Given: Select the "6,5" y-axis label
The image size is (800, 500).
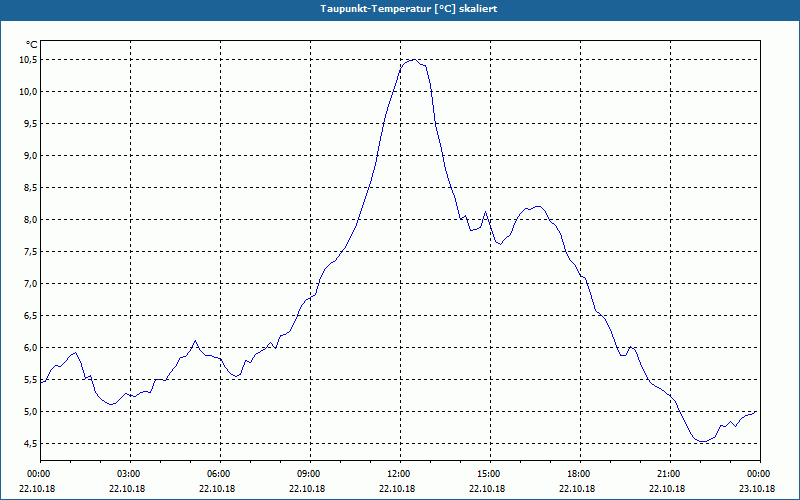Looking at the screenshot, I should (x=30, y=316).
